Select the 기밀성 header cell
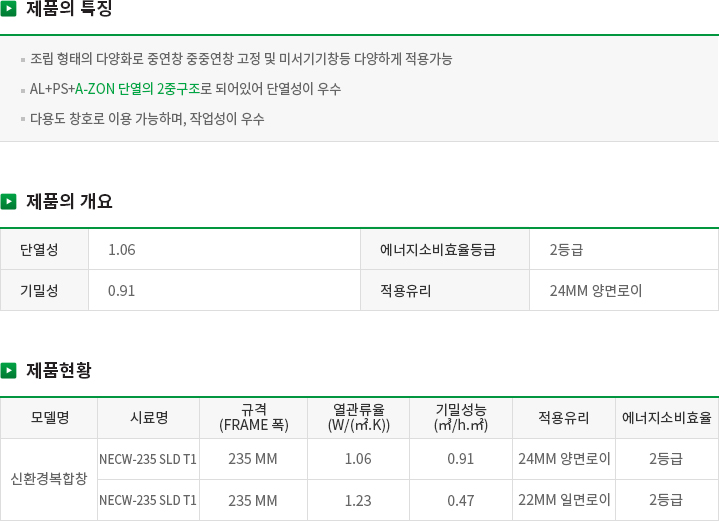The image size is (719, 522). point(44,290)
